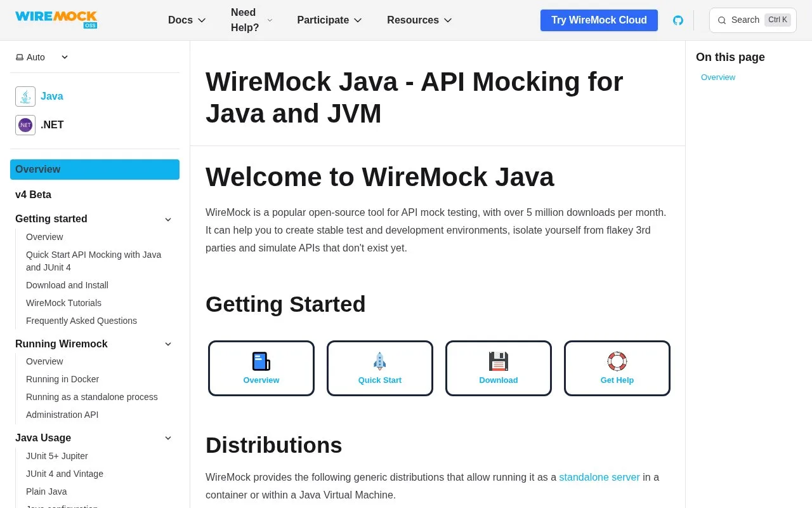Click the Java language icon in sidebar
This screenshot has height=508, width=812.
tap(25, 97)
